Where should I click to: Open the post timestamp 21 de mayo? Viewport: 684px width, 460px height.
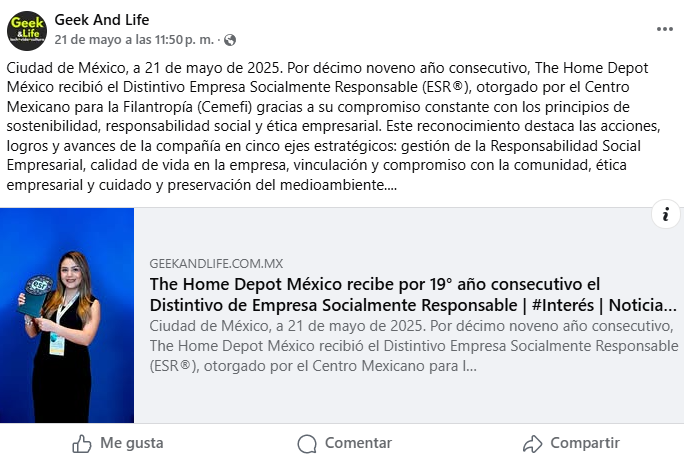pos(134,40)
